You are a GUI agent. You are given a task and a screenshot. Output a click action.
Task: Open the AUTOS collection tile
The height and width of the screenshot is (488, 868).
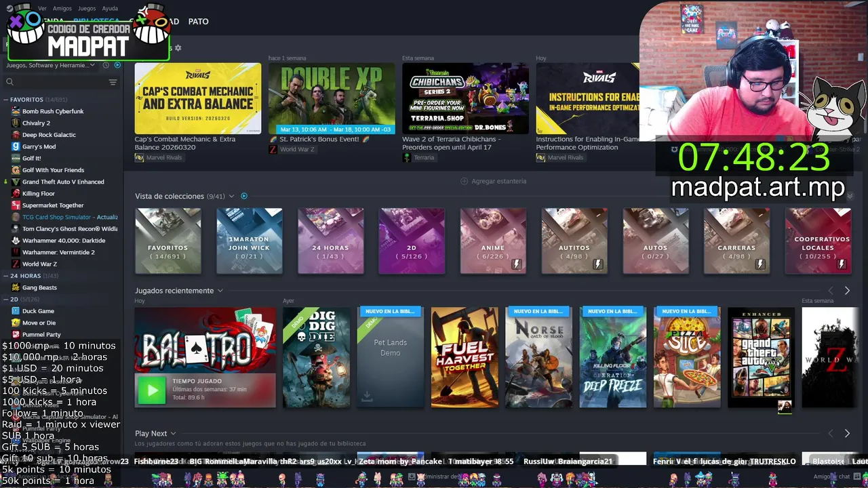point(655,241)
